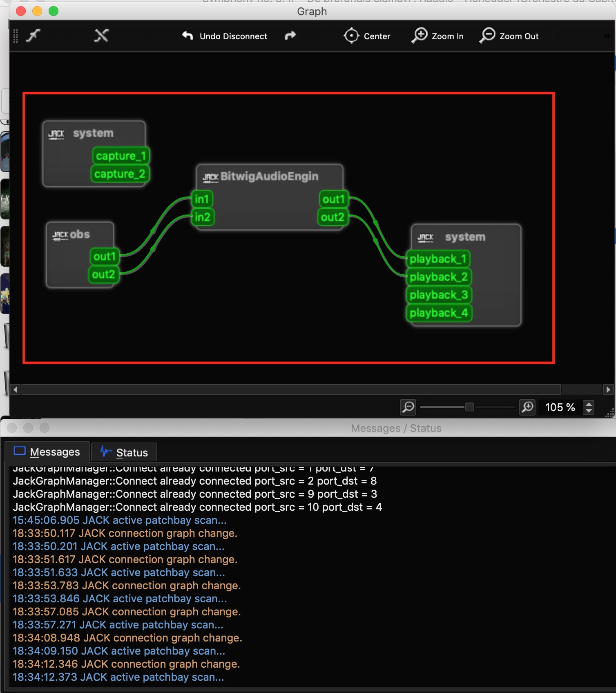
Task: Click JACK icon on system playback node
Action: [x=426, y=238]
